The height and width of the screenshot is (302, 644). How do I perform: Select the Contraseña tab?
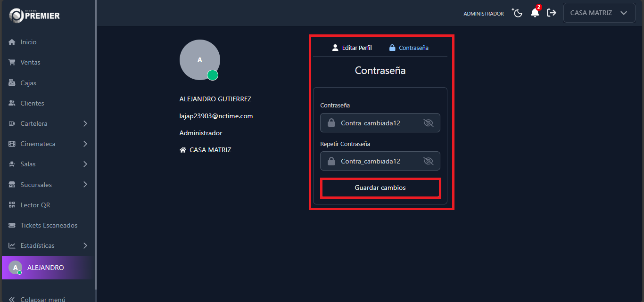click(408, 47)
